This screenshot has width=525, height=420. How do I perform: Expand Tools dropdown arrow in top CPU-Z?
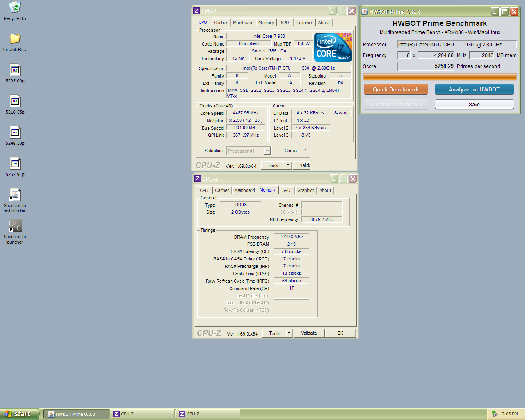point(288,165)
